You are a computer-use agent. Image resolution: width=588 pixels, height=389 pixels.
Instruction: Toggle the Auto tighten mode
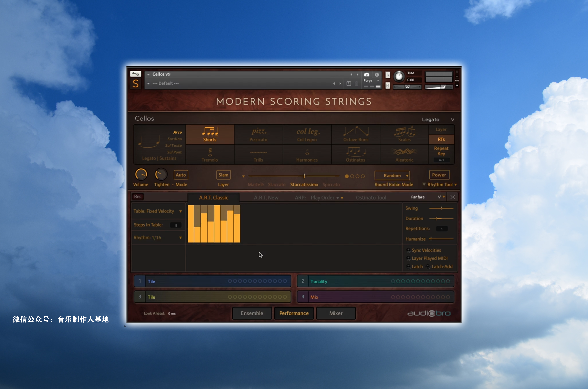click(x=181, y=175)
